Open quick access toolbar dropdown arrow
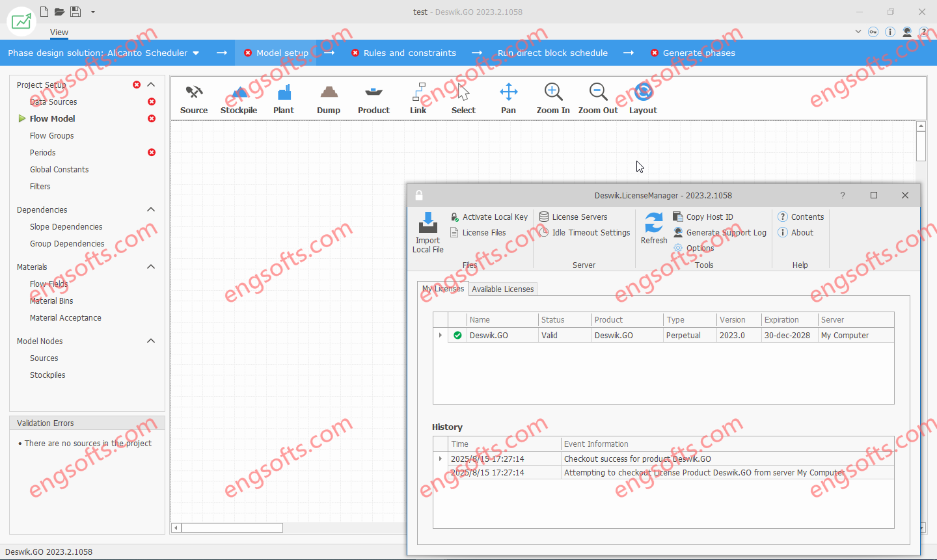Viewport: 937px width, 560px height. coord(93,12)
